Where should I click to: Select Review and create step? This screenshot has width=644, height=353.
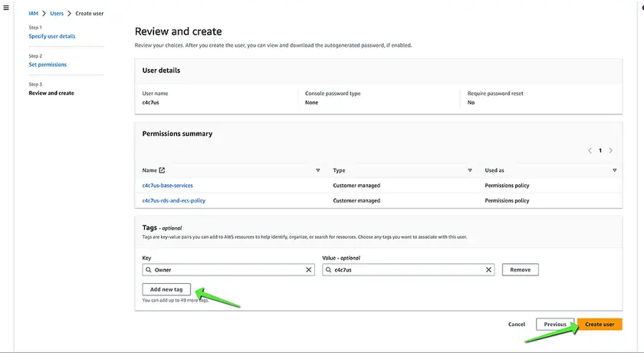[x=51, y=93]
